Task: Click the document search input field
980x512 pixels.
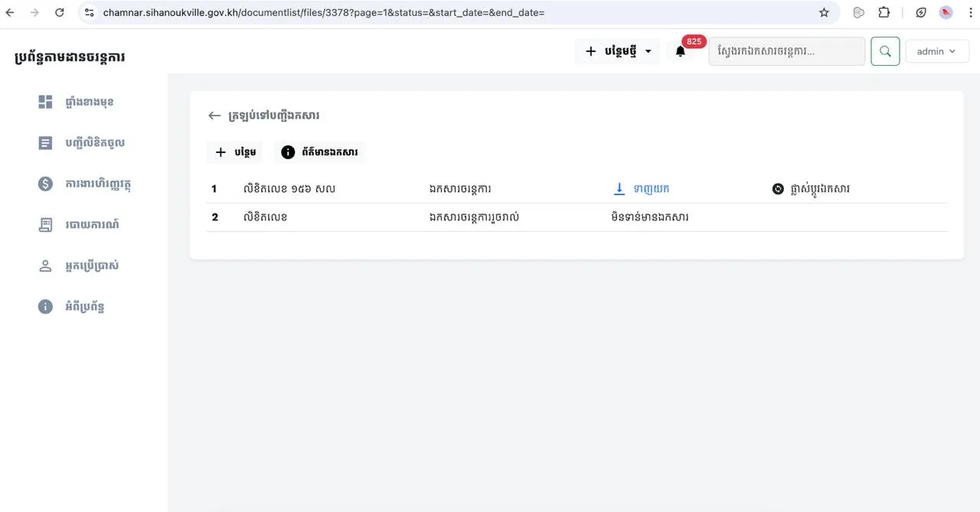Action: pyautogui.click(x=786, y=51)
